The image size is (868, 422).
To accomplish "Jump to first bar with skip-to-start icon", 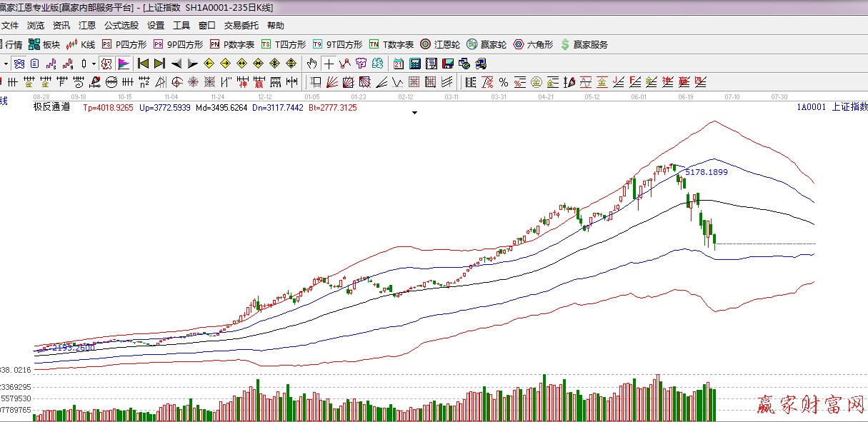I will tap(143, 63).
